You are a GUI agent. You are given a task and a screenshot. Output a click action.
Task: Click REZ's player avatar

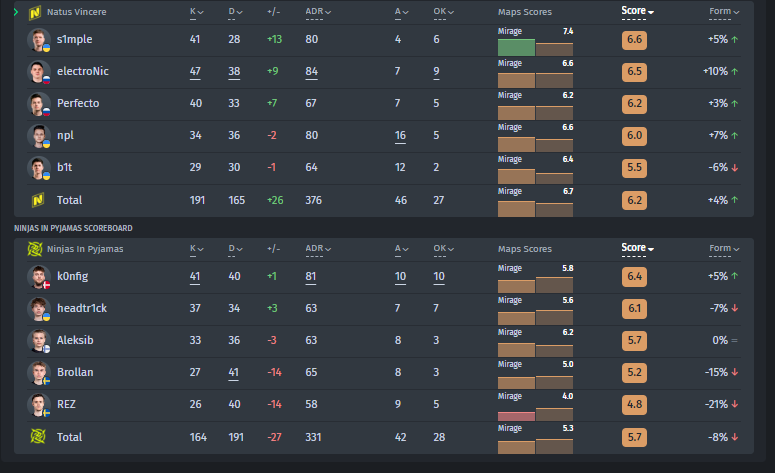(x=38, y=405)
